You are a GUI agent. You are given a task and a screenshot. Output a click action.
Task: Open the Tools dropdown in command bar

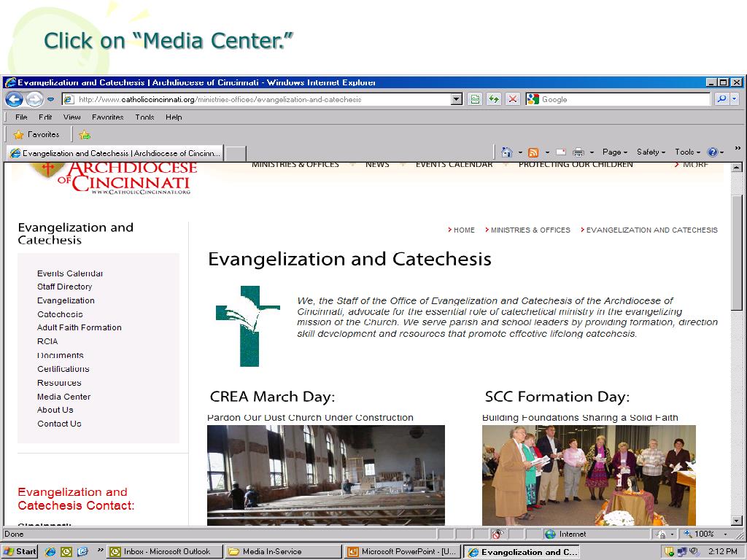pos(687,152)
